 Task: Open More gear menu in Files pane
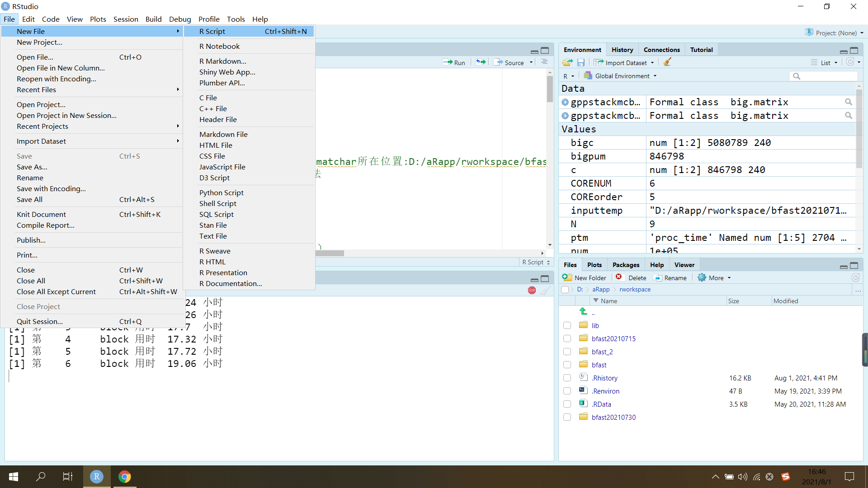click(x=713, y=277)
